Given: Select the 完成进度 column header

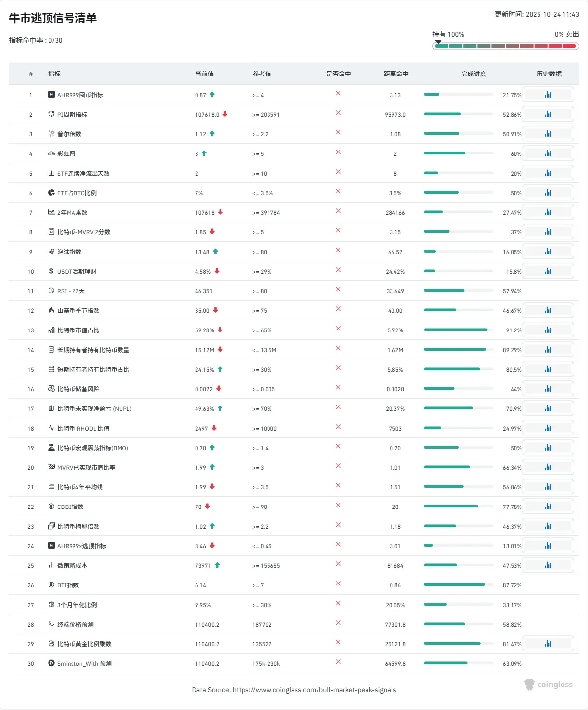Looking at the screenshot, I should click(473, 74).
